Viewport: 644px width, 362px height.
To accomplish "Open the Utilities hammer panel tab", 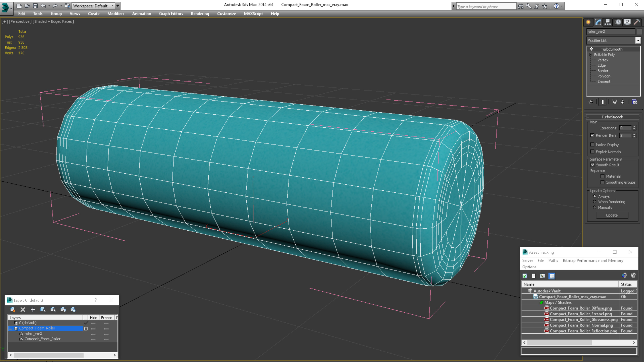I will (x=637, y=22).
